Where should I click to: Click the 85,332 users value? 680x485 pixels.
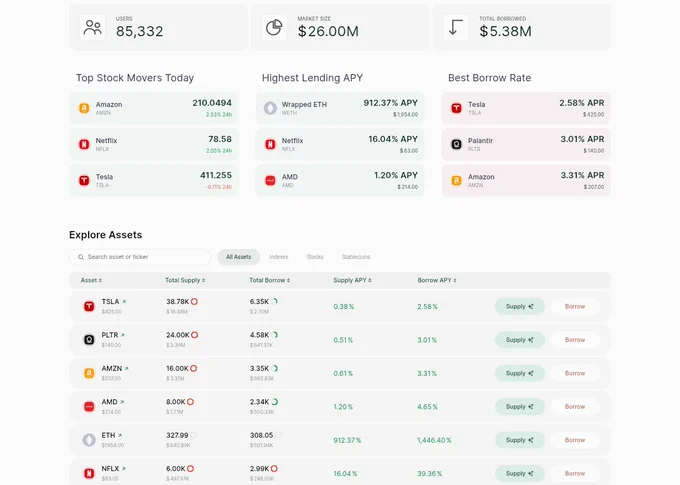click(x=140, y=31)
